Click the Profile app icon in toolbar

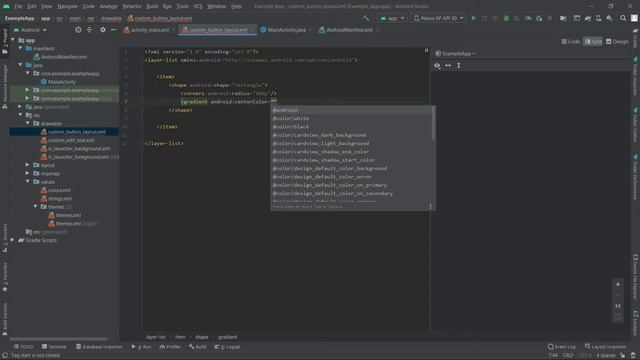pos(528,18)
